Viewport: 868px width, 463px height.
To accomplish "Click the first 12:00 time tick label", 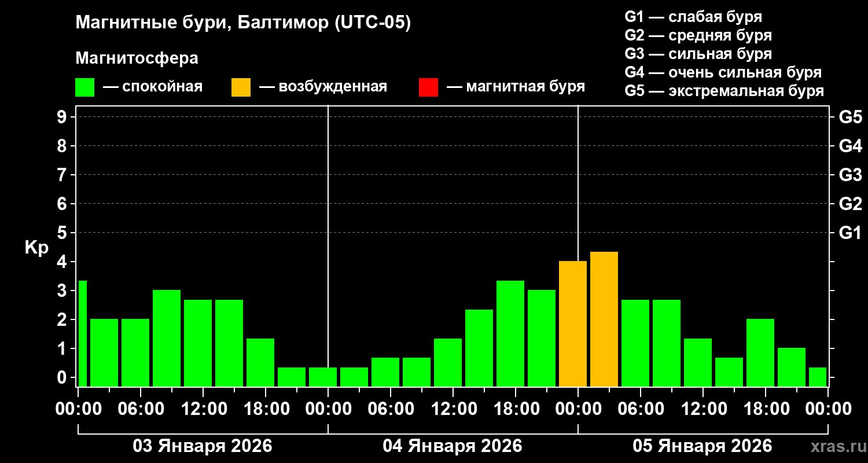I will [x=203, y=409].
